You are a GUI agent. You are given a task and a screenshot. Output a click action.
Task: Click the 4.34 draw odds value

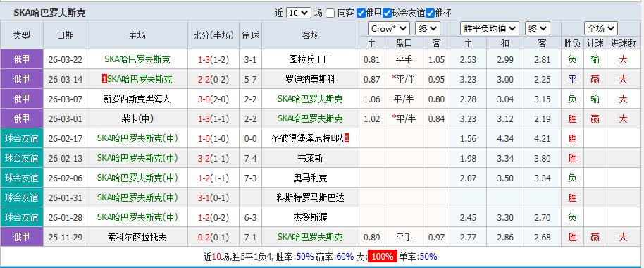point(505,138)
